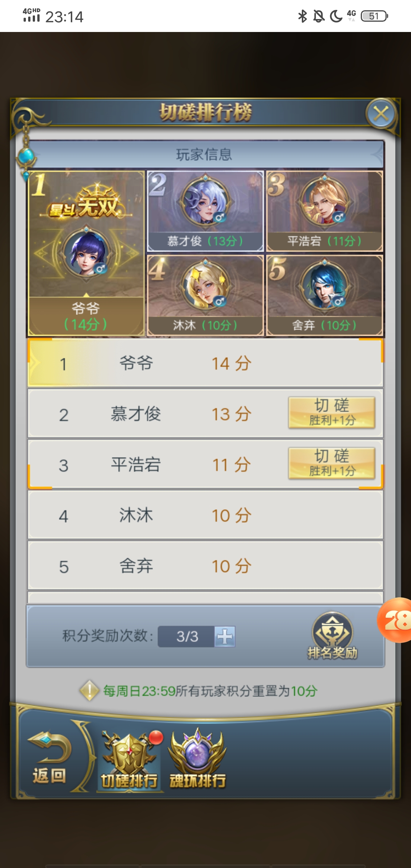Screen dimensions: 411x868
Task: View first-place 爷爷 avatar portrait
Action: 87,253
